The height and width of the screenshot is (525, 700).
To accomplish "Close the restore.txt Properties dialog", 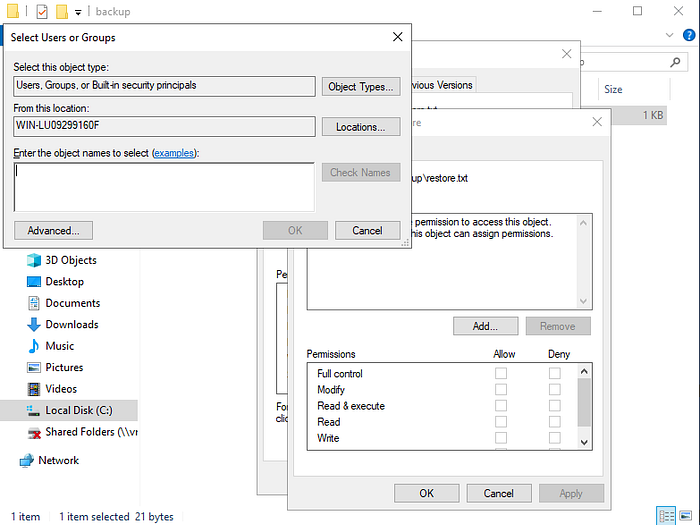I will pyautogui.click(x=567, y=54).
